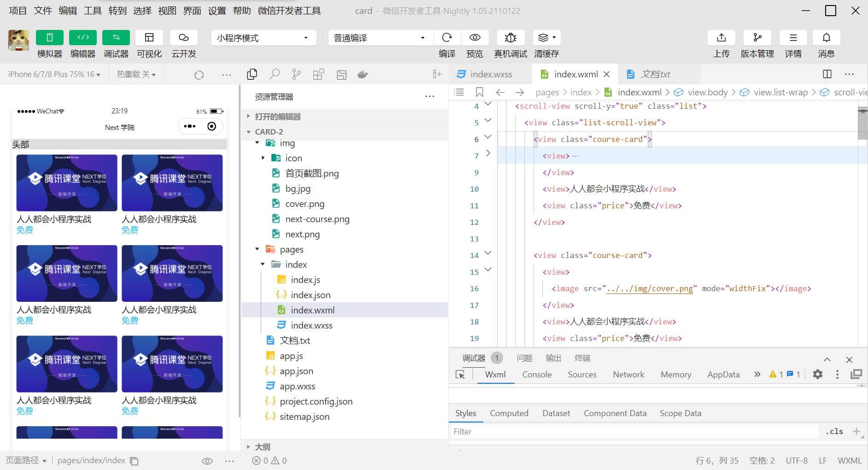Open the clear cache layers dropdown (清缓存)

pos(547,37)
